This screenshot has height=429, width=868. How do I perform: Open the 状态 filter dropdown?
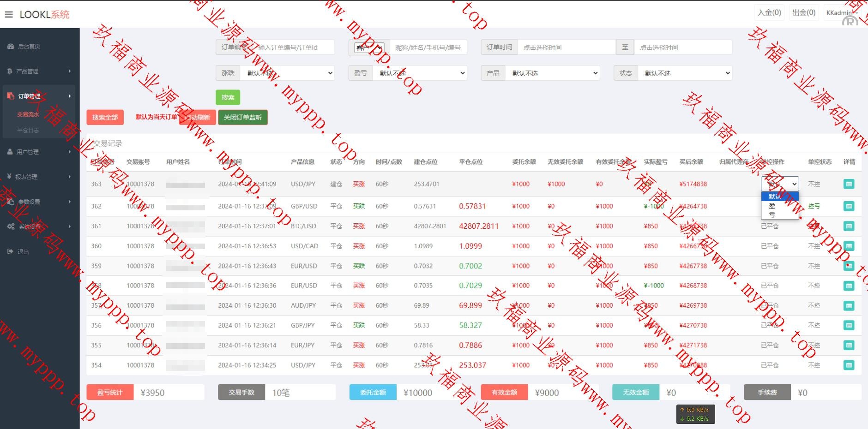[x=685, y=73]
